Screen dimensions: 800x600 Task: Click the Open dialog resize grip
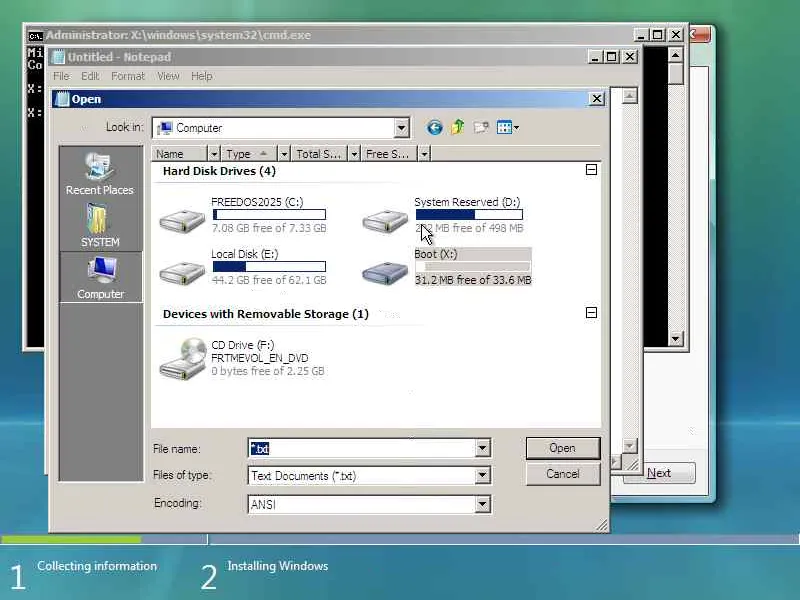coord(602,526)
